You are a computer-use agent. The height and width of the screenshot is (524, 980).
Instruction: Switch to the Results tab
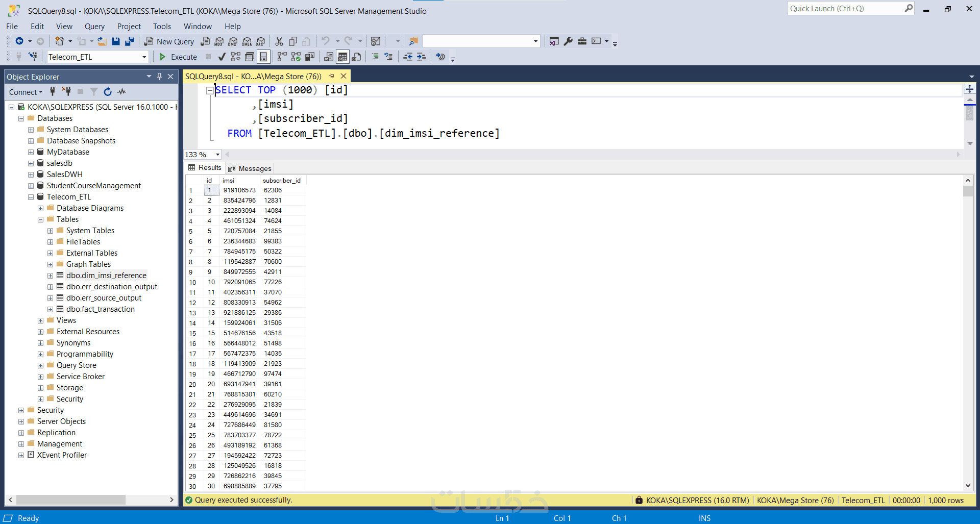tap(205, 168)
